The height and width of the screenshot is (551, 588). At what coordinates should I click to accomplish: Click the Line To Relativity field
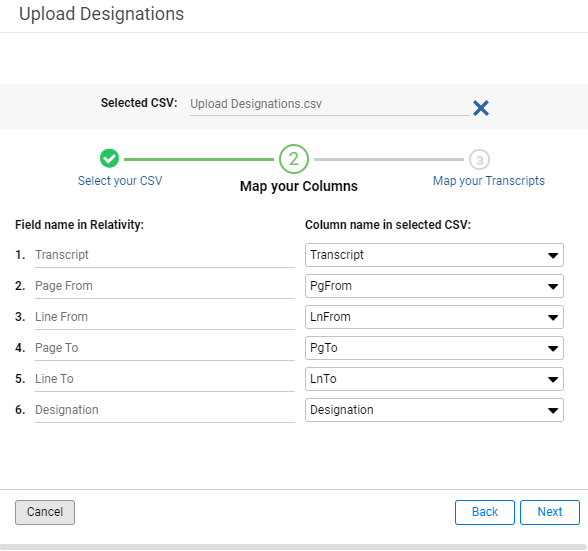click(165, 379)
